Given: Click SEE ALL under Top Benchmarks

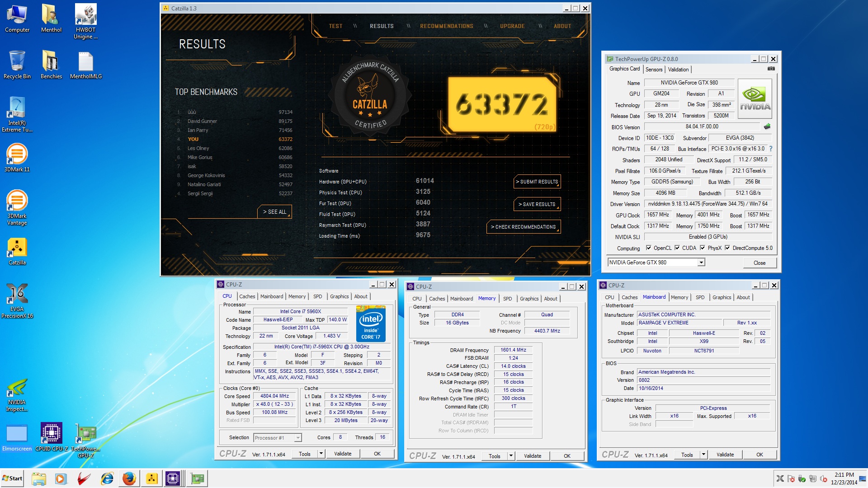Looking at the screenshot, I should [x=275, y=211].
